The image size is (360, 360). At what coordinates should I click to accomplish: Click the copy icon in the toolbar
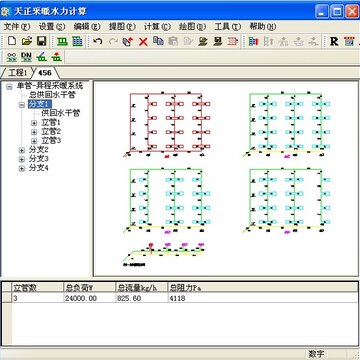click(158, 41)
